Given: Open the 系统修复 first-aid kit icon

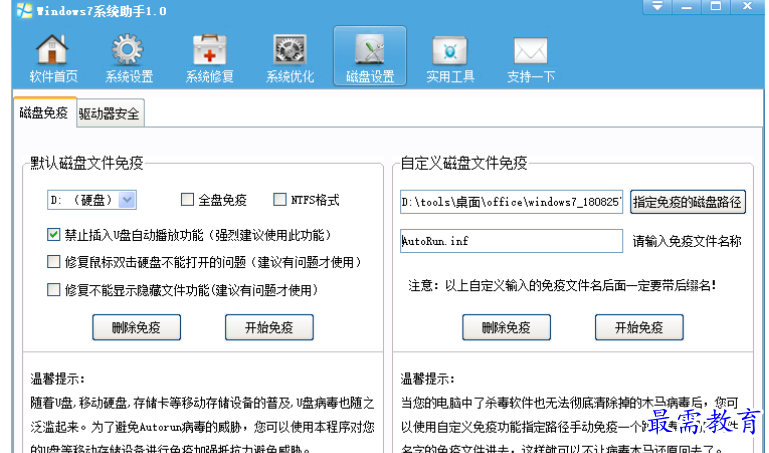Looking at the screenshot, I should tap(209, 57).
